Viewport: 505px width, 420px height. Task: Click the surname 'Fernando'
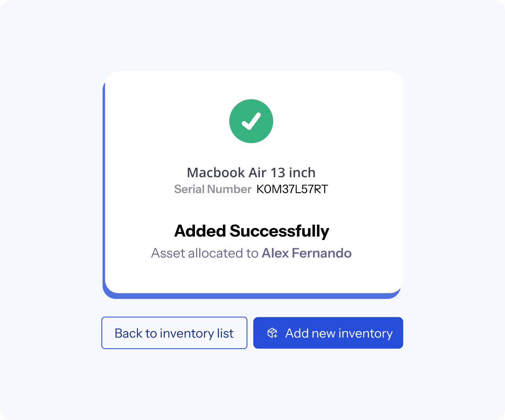[322, 253]
